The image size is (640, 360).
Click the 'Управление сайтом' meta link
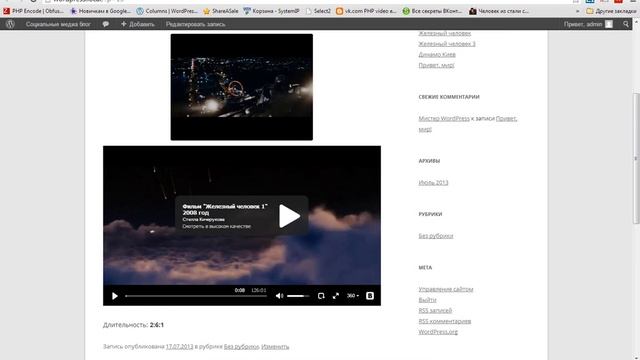pyautogui.click(x=446, y=289)
